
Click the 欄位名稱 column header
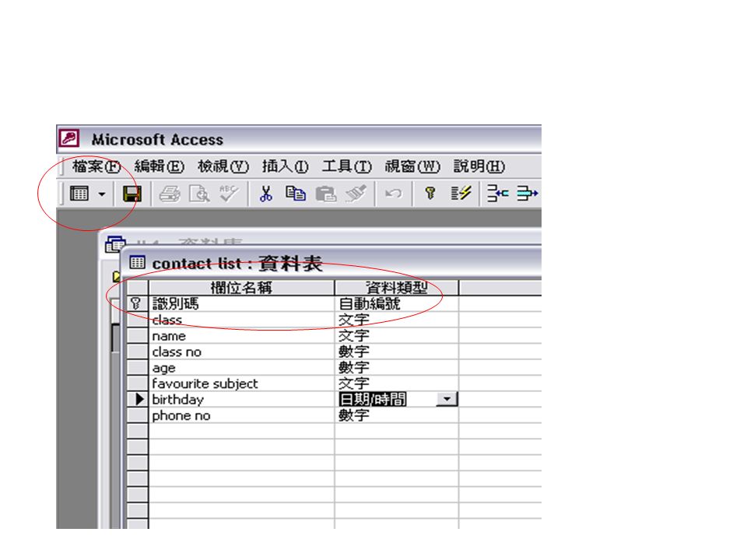click(x=241, y=288)
